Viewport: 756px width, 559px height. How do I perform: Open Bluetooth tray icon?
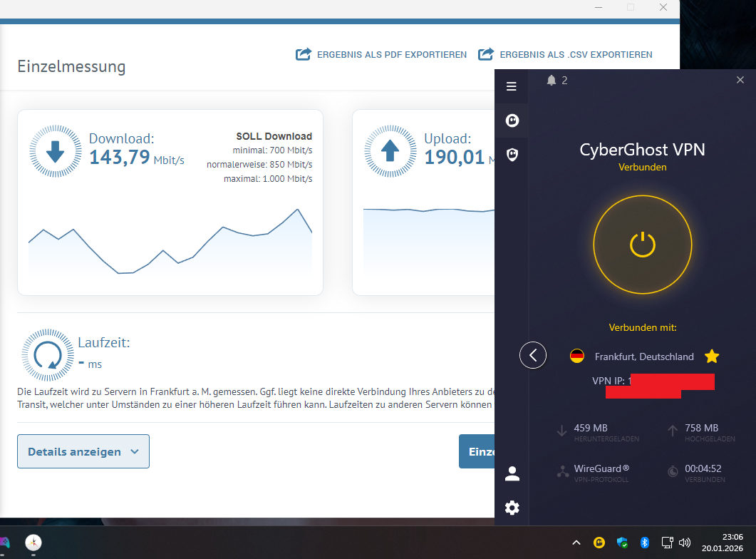(x=645, y=543)
